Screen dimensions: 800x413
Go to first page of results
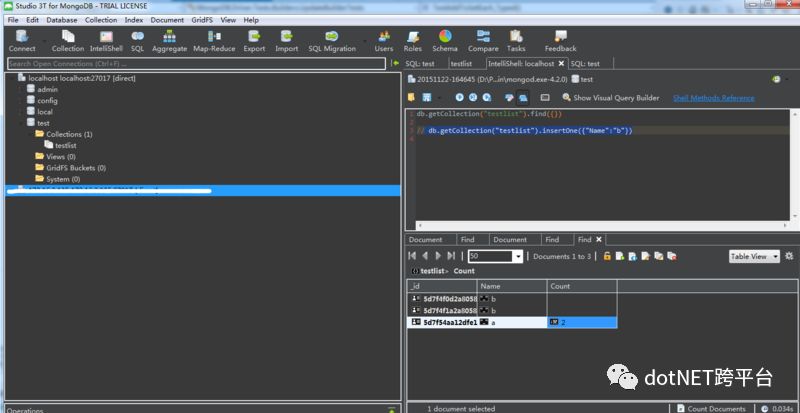412,256
